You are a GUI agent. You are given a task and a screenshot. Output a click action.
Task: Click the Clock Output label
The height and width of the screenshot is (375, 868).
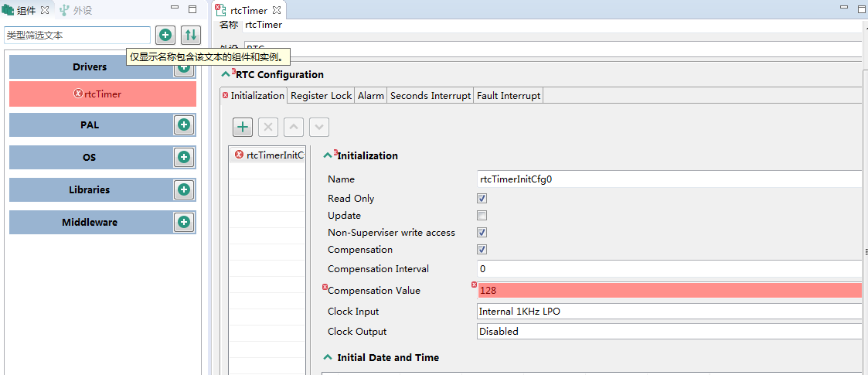tap(357, 331)
